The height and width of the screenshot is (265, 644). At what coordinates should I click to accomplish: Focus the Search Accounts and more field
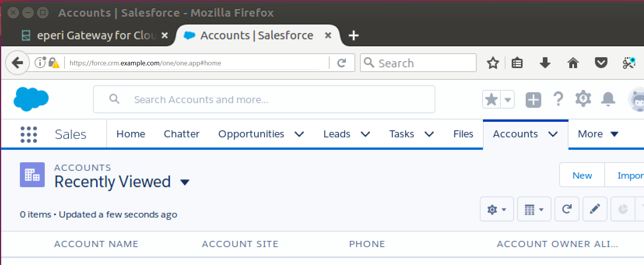(x=264, y=100)
